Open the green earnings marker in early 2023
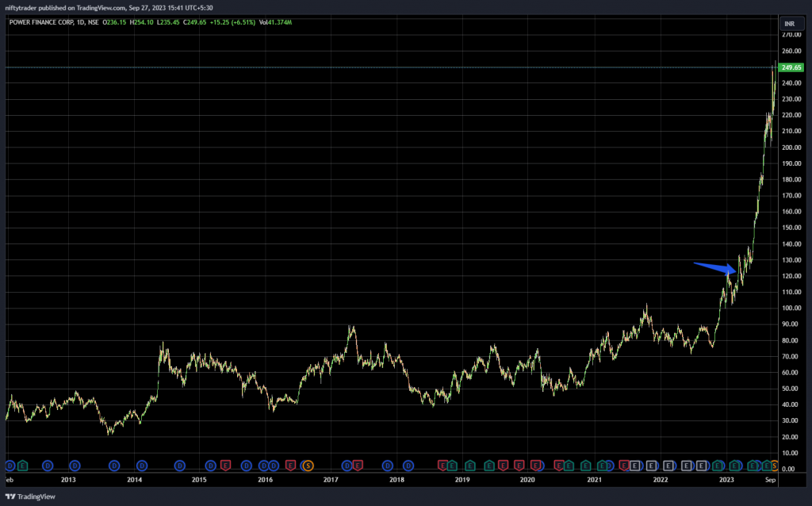This screenshot has width=812, height=506. tap(734, 466)
